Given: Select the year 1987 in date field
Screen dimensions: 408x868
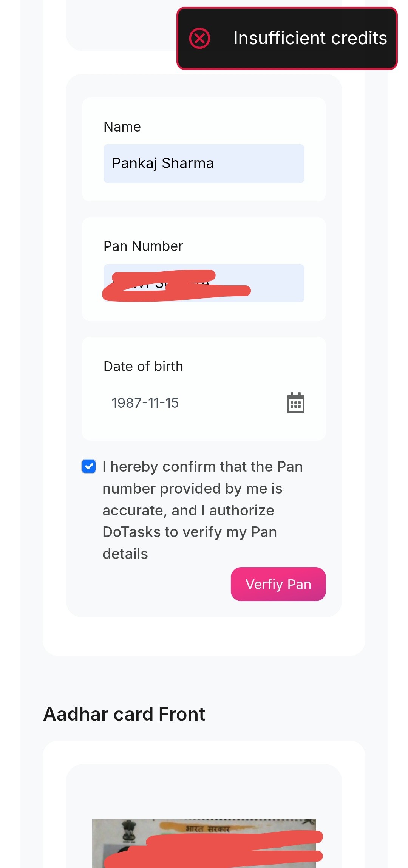Looking at the screenshot, I should pos(126,403).
